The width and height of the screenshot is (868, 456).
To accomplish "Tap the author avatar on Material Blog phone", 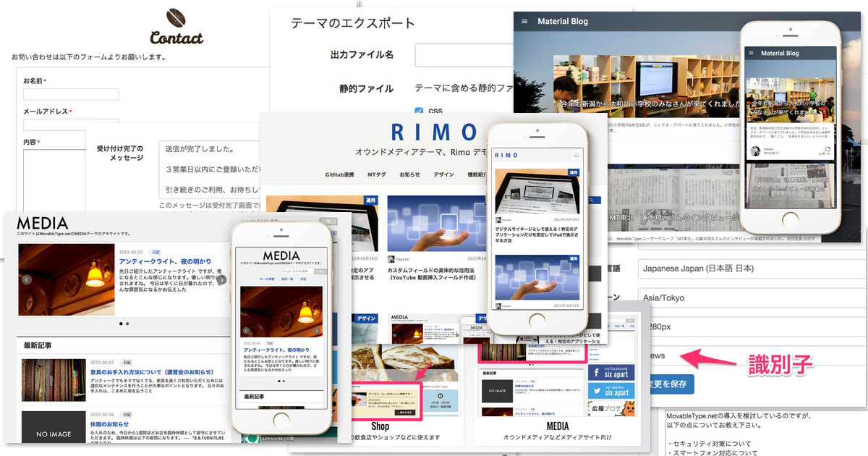I will pos(754,151).
